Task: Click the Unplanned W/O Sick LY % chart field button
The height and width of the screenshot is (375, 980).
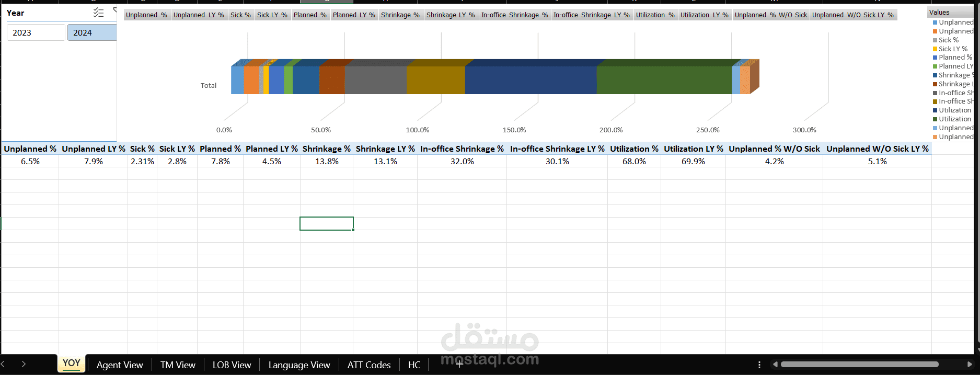Action: [x=853, y=15]
